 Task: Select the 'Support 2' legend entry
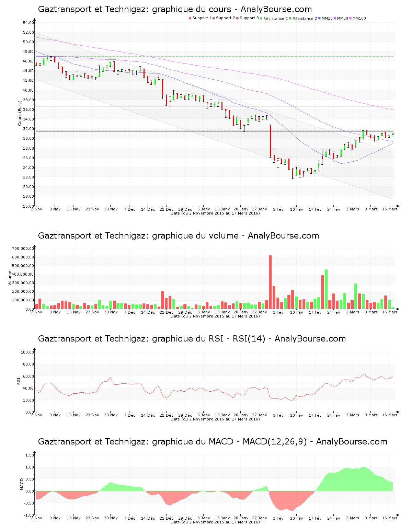pos(224,18)
